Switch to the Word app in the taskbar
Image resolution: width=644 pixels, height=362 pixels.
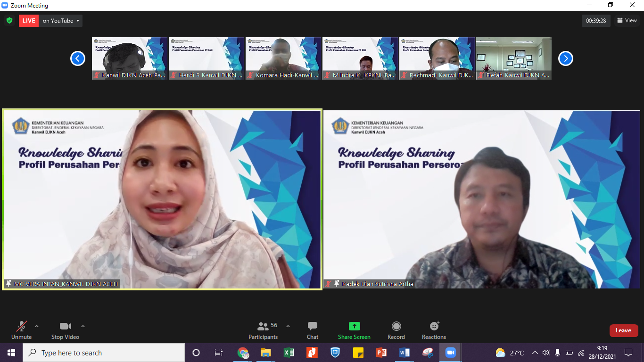[x=404, y=353]
